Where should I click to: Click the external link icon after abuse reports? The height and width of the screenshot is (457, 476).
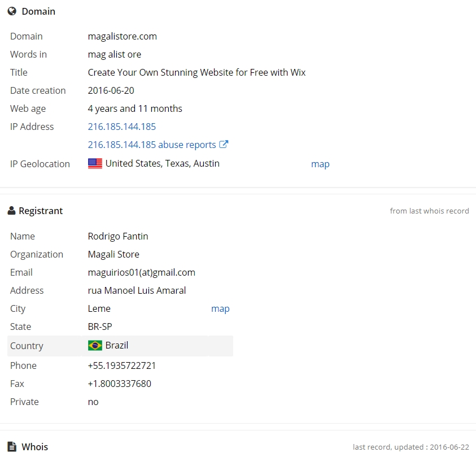(224, 144)
